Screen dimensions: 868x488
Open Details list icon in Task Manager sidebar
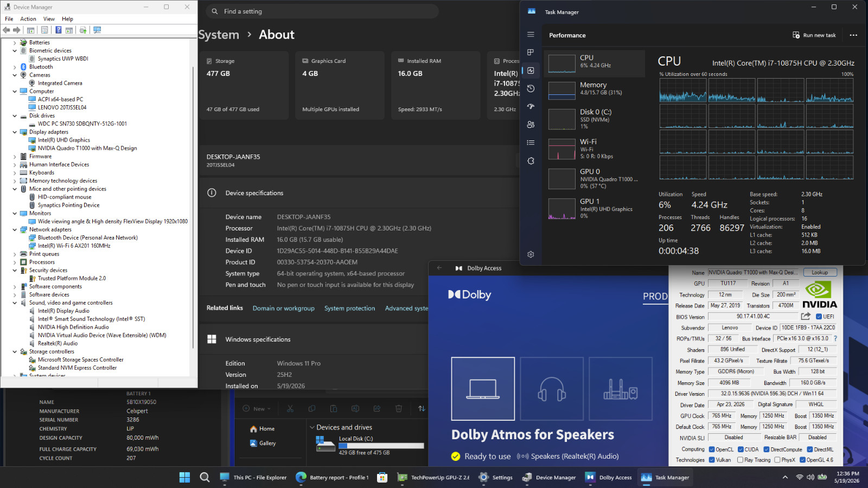[531, 143]
